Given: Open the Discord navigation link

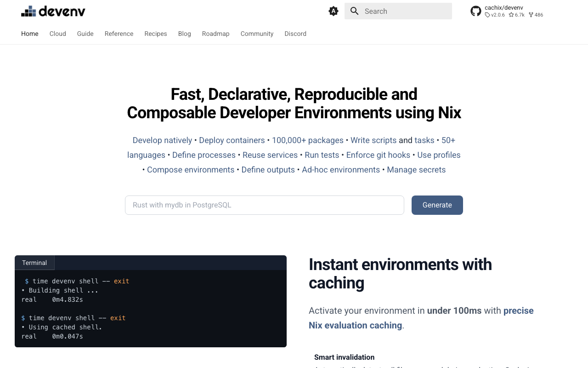Looking at the screenshot, I should click(295, 34).
